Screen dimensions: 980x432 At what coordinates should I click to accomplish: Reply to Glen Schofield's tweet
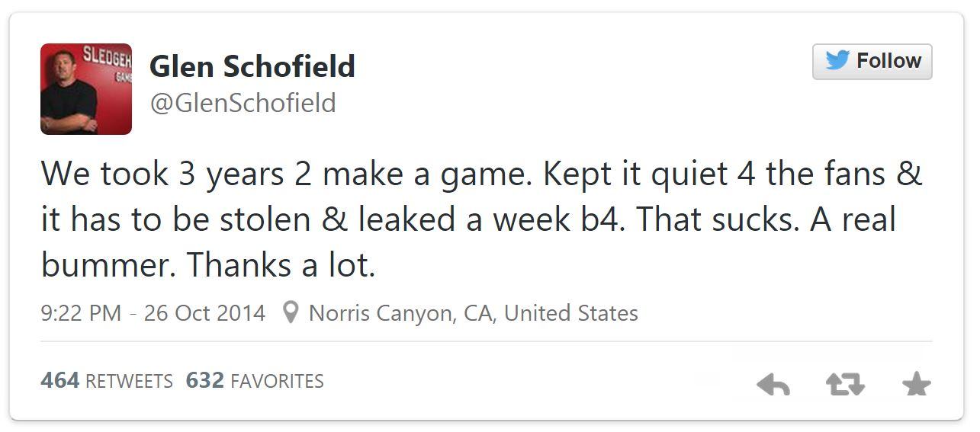773,385
